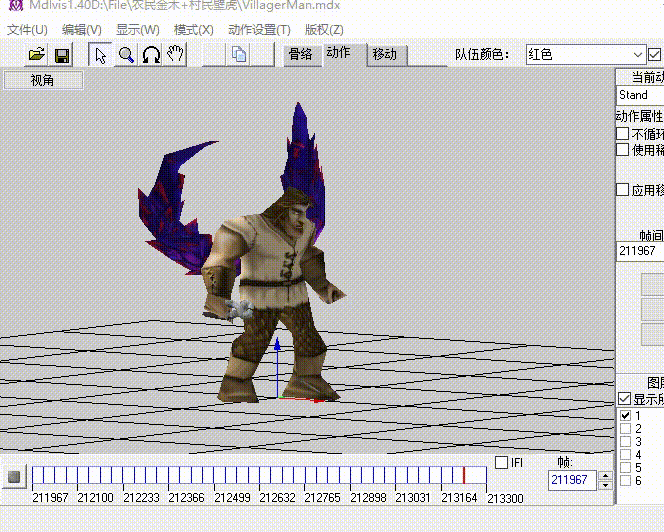The image size is (664, 532).
Task: Switch to the 骨络 tab
Action: click(x=300, y=54)
